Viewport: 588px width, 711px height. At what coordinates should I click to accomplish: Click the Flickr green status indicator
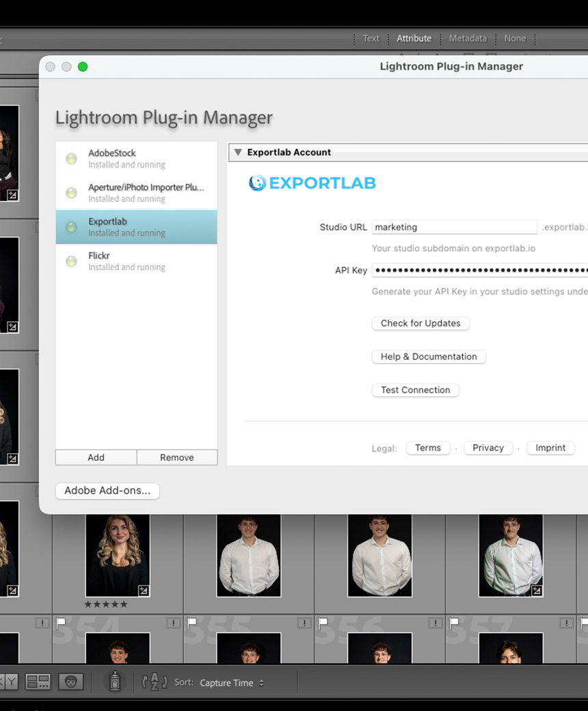click(71, 261)
